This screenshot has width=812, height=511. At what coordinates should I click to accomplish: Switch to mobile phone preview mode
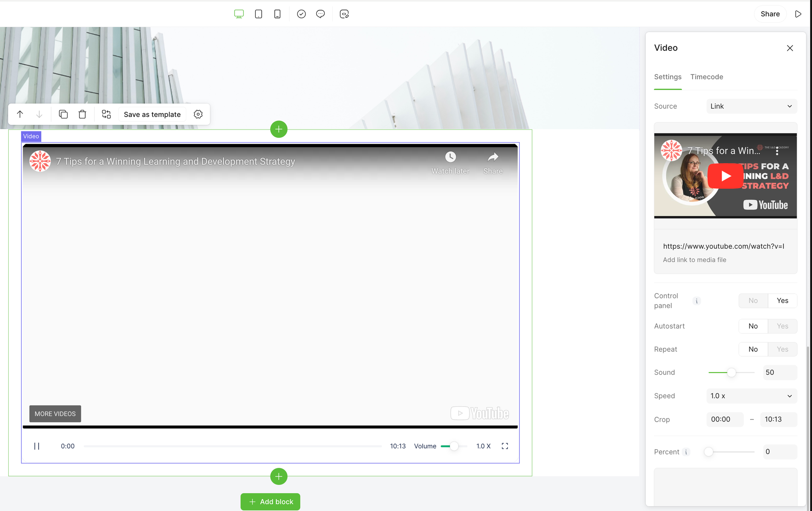tap(278, 14)
